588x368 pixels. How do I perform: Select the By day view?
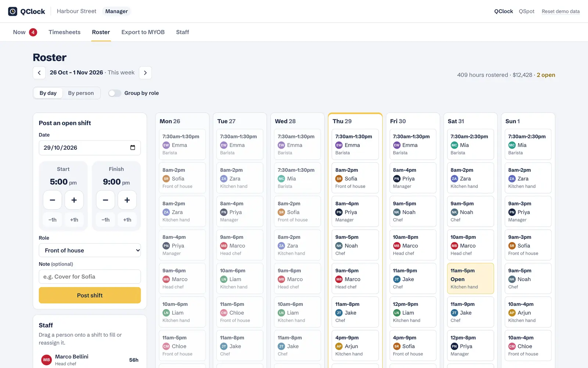pyautogui.click(x=48, y=93)
